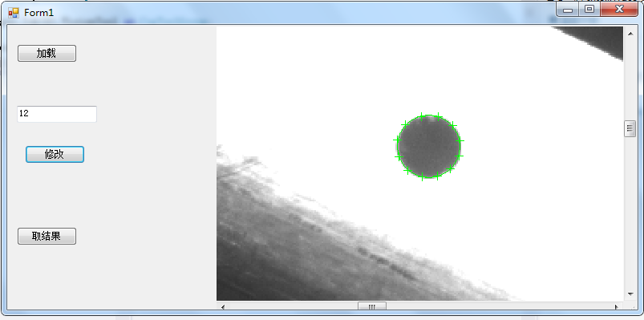Click the horizontal scrollbar left arrow
The image size is (644, 320).
[x=223, y=306]
